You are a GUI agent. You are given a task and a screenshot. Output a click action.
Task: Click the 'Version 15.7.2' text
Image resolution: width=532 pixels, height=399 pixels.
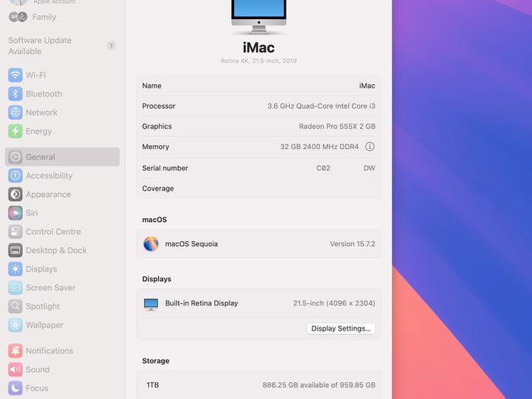coord(353,244)
